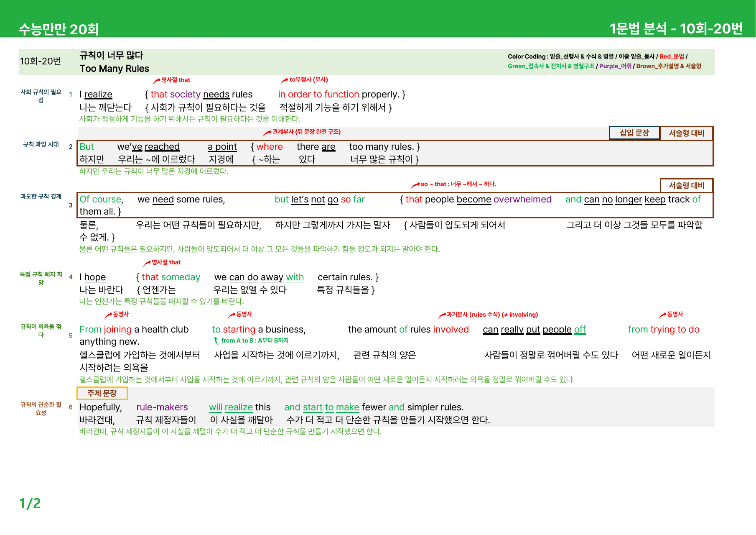
Task: Click the 'Color Coding' legend label
Action: pyautogui.click(x=527, y=56)
